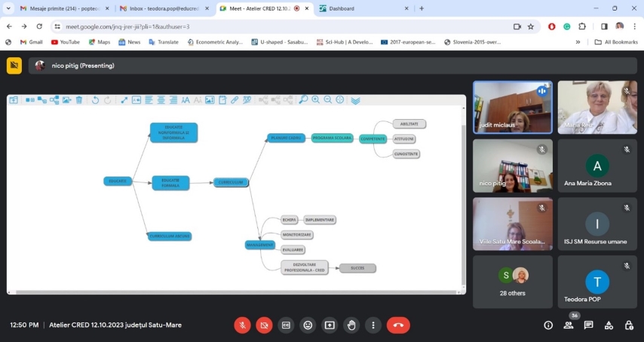This screenshot has width=644, height=342.
Task: Show participants people panel
Action: [x=569, y=325]
